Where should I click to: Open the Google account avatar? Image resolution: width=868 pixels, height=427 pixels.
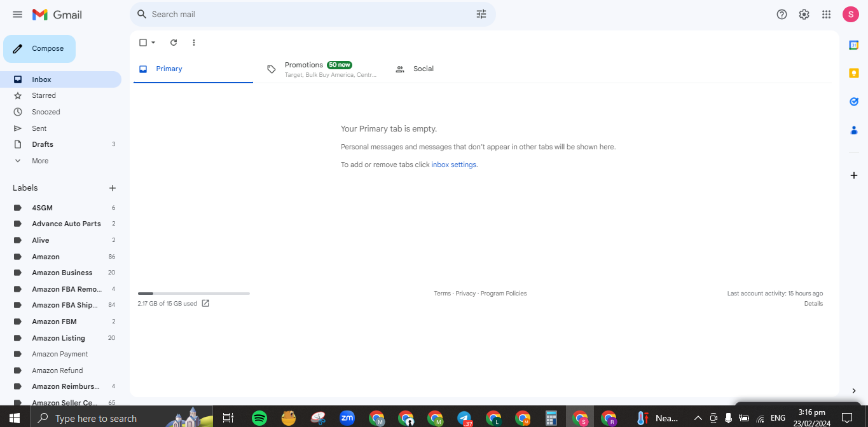coord(851,14)
